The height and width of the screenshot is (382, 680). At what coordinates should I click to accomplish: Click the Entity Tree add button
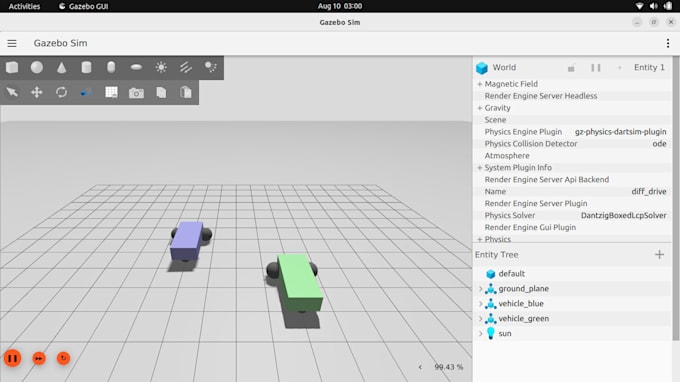(659, 255)
